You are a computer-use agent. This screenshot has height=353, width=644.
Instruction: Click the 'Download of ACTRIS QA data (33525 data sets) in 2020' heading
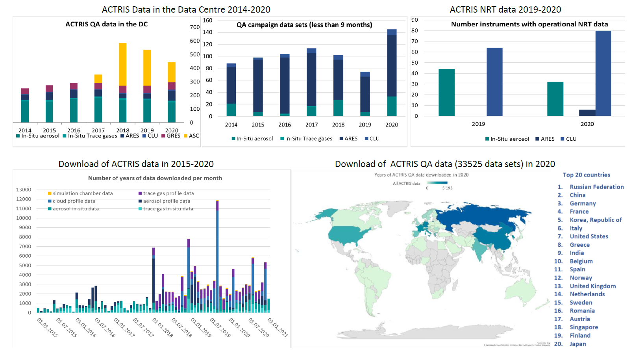pyautogui.click(x=445, y=164)
